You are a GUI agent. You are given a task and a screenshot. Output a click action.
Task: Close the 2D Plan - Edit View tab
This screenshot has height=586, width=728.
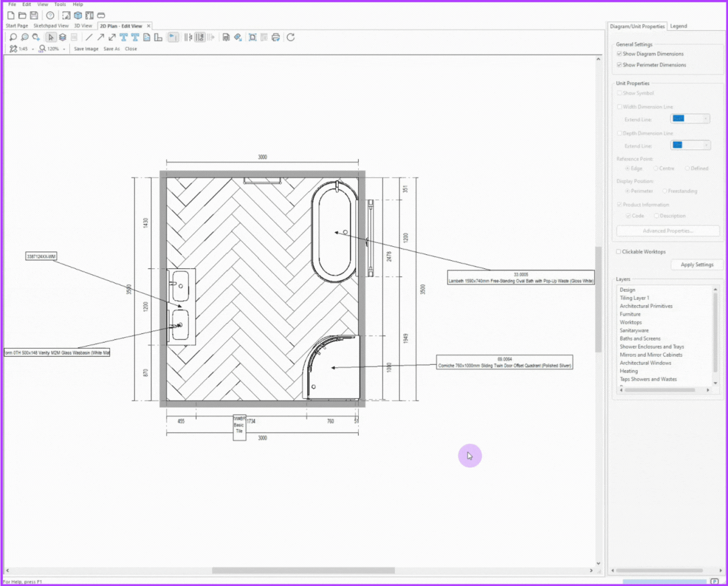pyautogui.click(x=149, y=26)
